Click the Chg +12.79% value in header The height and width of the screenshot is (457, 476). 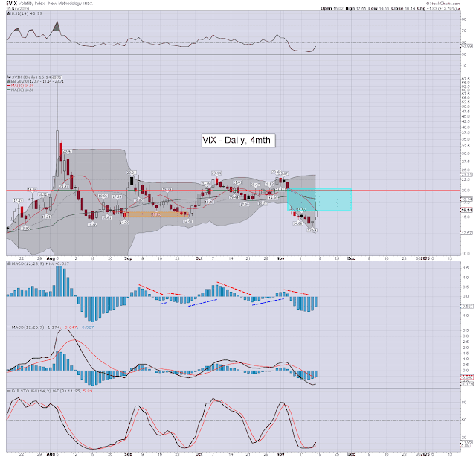[442, 8]
